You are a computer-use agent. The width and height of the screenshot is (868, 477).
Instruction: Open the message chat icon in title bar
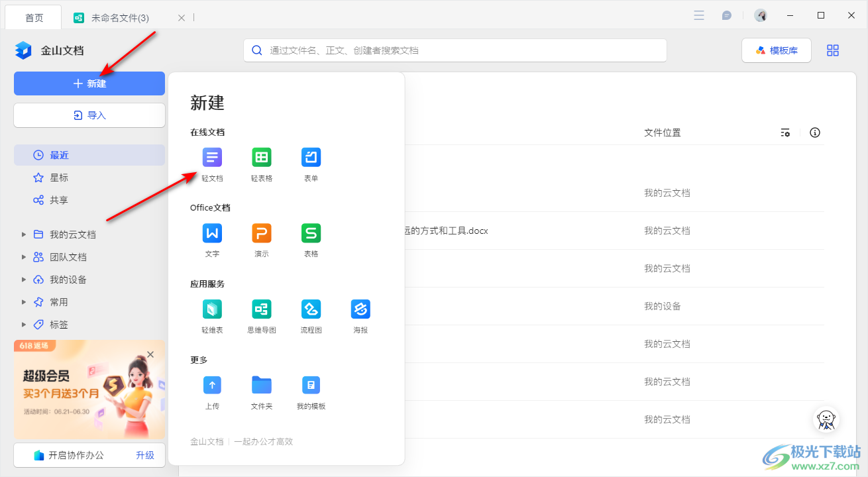coord(727,15)
